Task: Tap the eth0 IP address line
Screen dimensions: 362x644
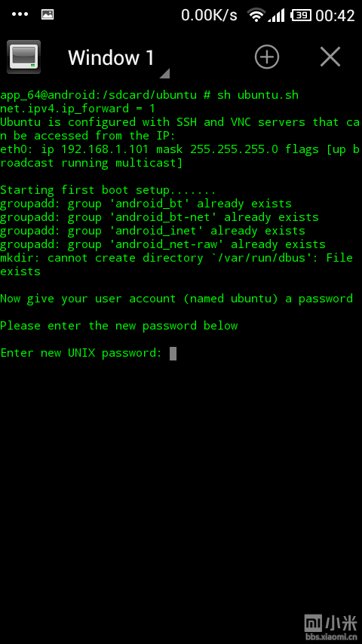Action: coord(180,156)
